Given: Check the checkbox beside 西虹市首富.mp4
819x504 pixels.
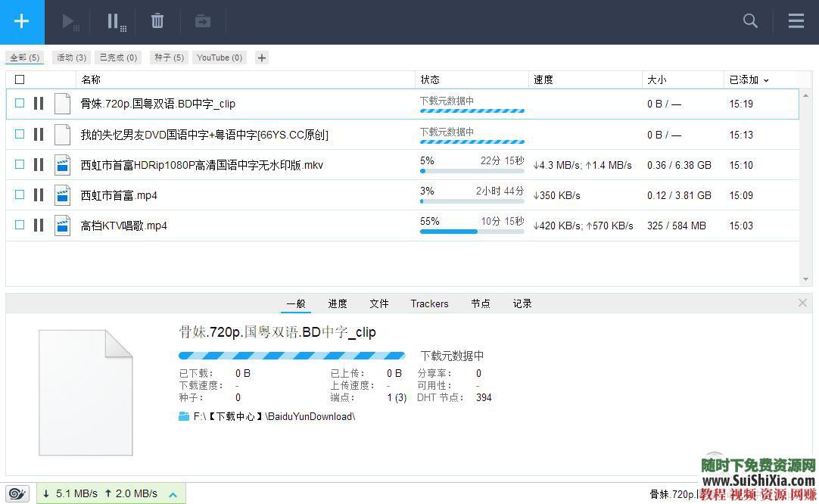Looking at the screenshot, I should coord(19,194).
